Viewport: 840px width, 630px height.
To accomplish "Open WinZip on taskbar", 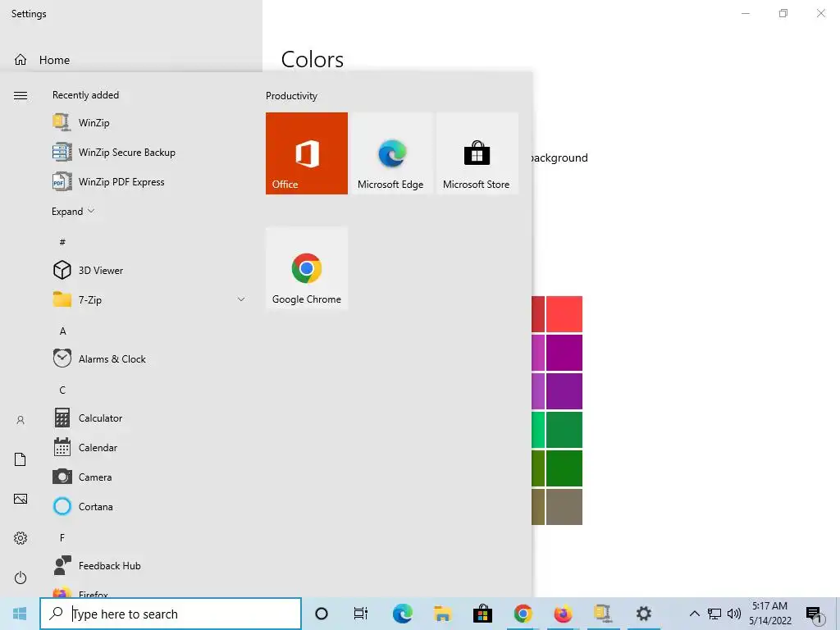I will pyautogui.click(x=603, y=614).
